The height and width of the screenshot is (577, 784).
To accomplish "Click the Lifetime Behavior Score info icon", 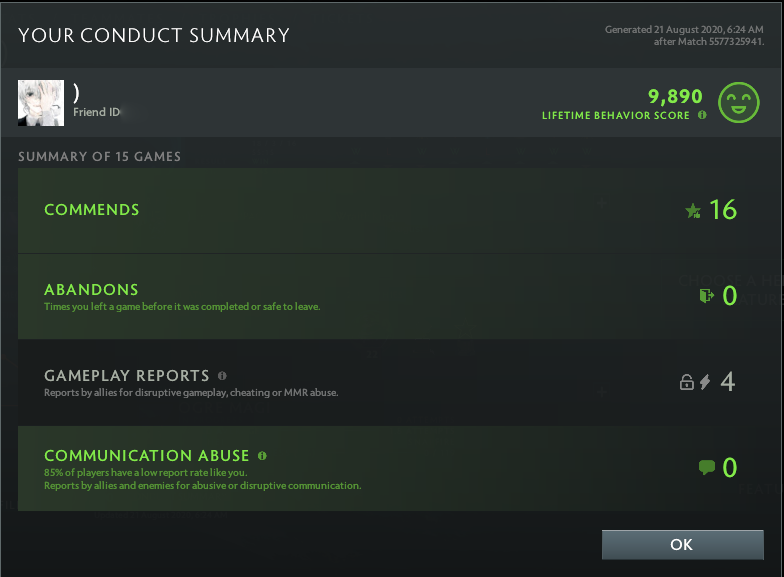I will pos(702,115).
